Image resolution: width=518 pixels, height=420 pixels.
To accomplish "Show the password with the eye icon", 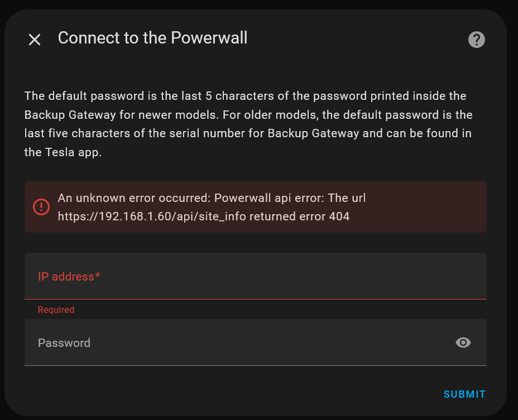I will click(463, 342).
